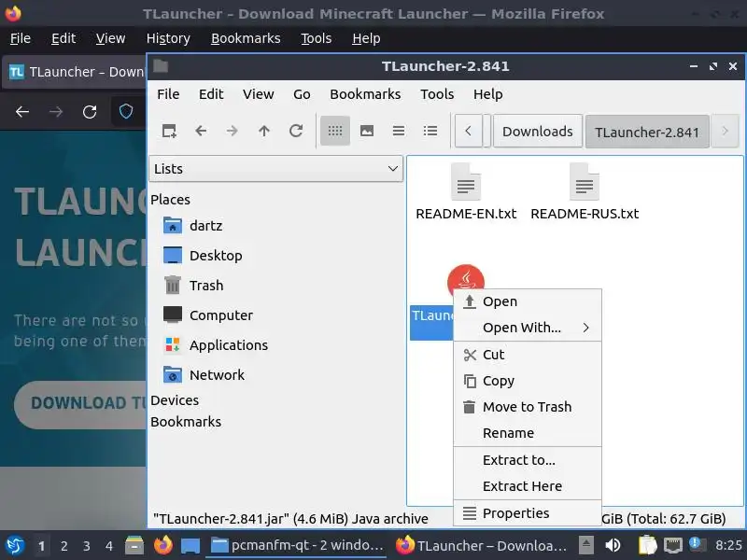The image size is (747, 560).
Task: Open Computer in Places sidebar
Action: point(207,315)
